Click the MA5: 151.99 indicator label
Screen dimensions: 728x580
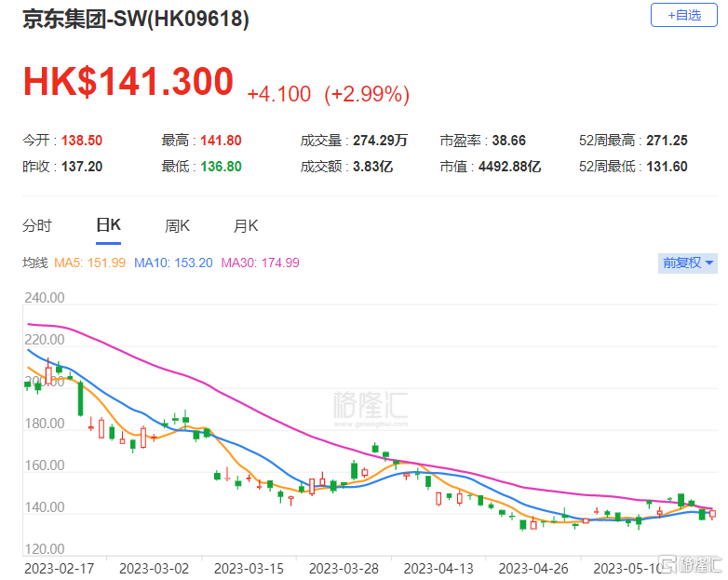click(x=89, y=263)
